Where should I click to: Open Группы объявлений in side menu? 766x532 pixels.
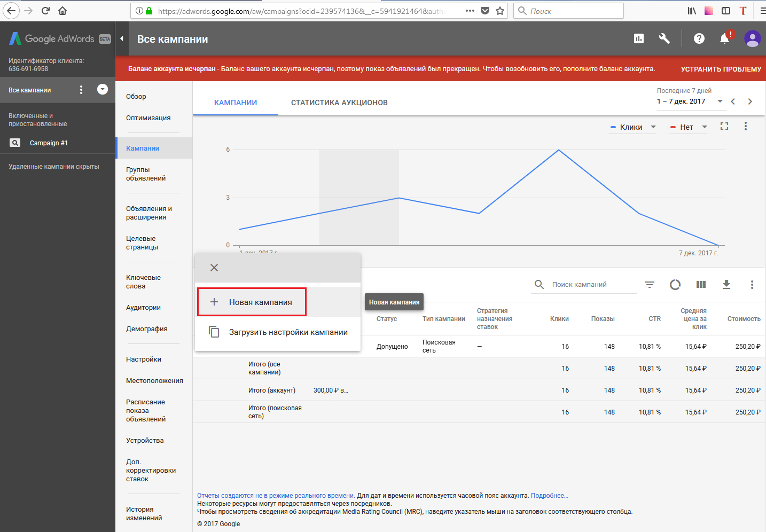pos(146,174)
